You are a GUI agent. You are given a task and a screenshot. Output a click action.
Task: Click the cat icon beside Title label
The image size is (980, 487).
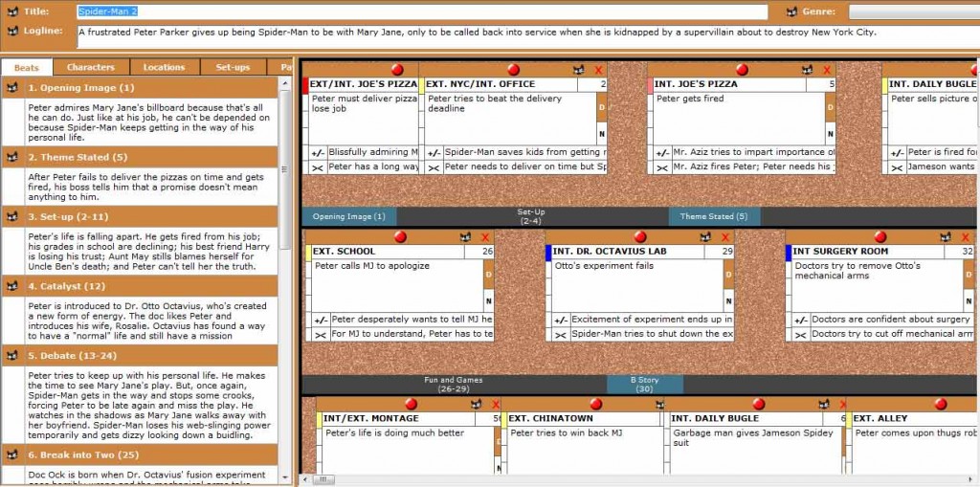12,12
